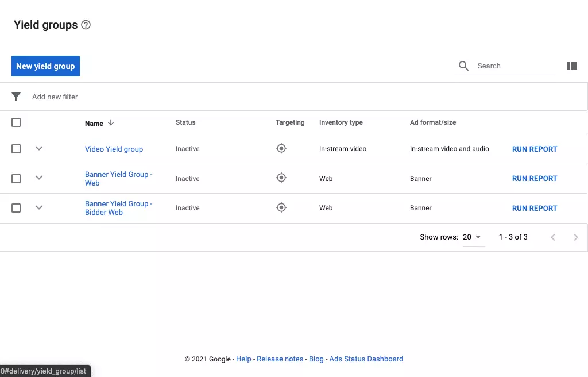Viewport: 588px width, 377px height.
Task: Expand the Video Yield group row
Action: point(39,148)
